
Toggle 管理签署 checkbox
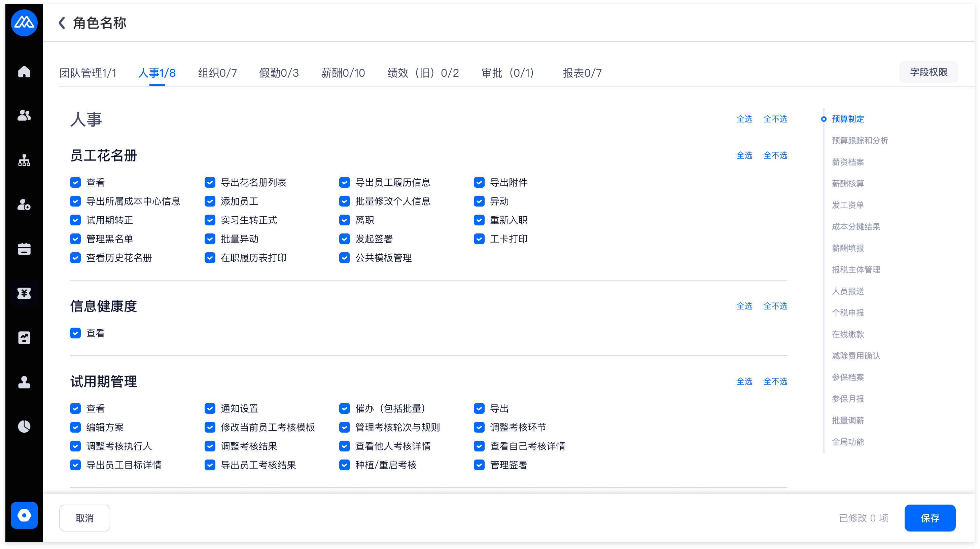point(479,465)
